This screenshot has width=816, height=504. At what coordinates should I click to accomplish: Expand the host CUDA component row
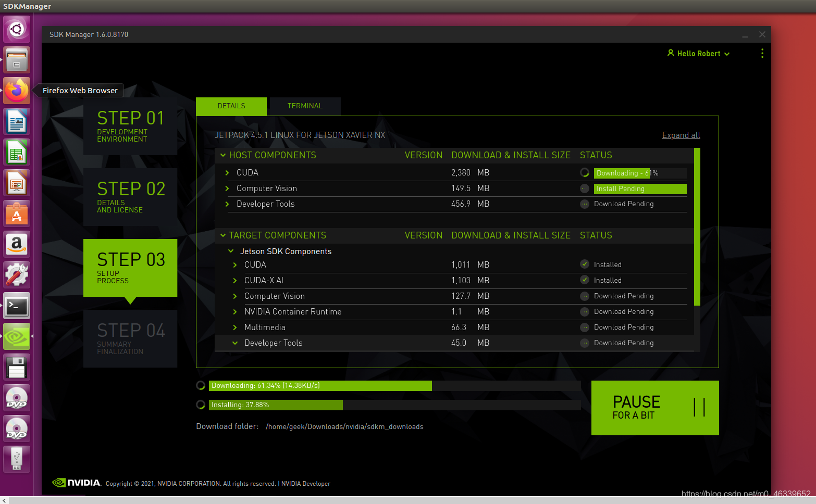227,173
